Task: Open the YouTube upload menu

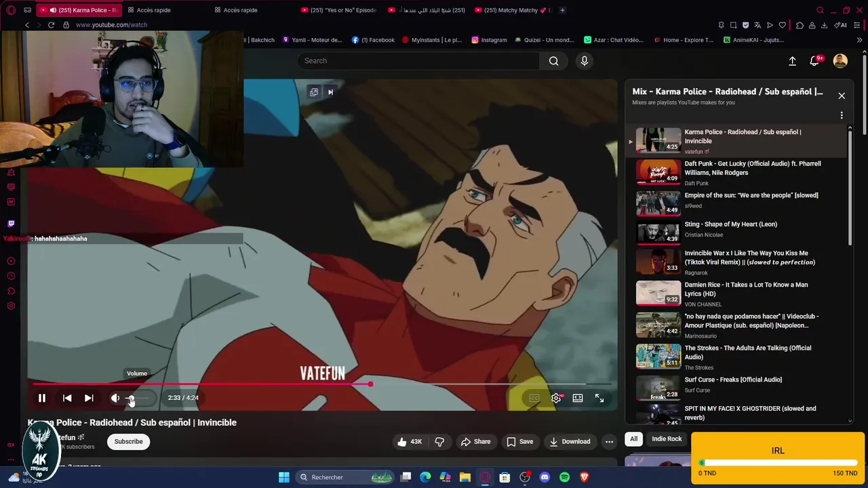Action: (x=792, y=61)
